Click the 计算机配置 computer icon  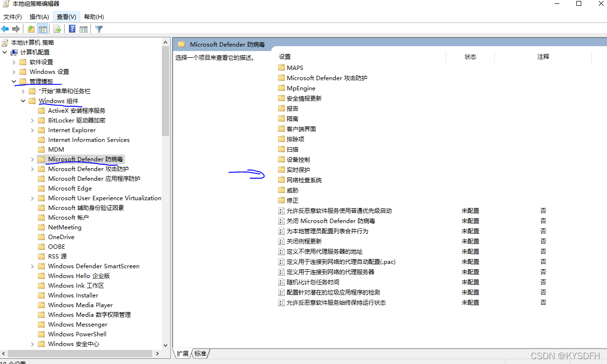(14, 52)
